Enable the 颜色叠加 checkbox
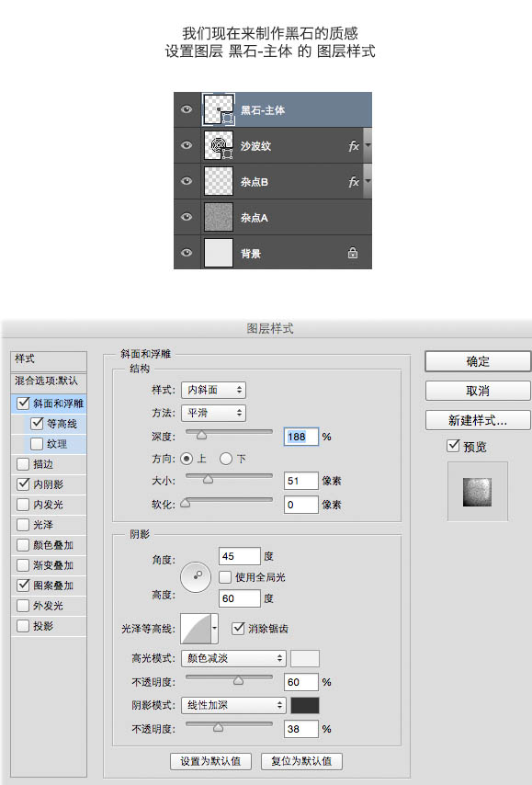Viewport: 532px width, 785px height. point(23,545)
